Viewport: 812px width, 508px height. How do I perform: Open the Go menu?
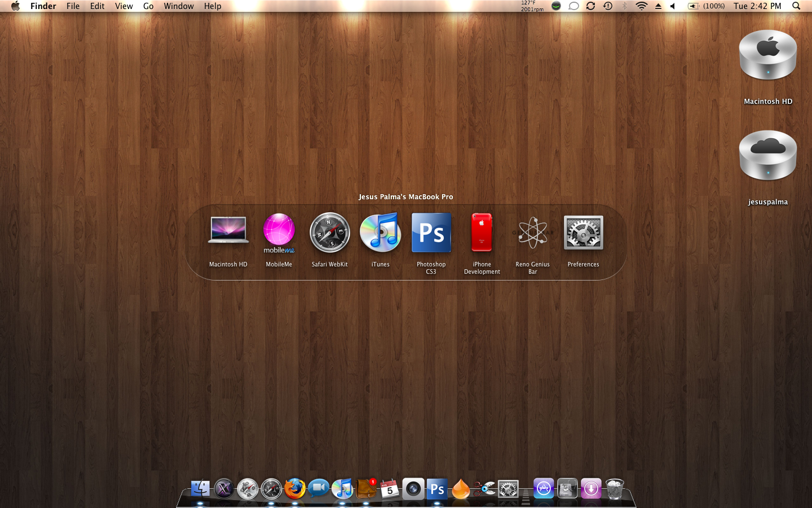[x=148, y=6]
